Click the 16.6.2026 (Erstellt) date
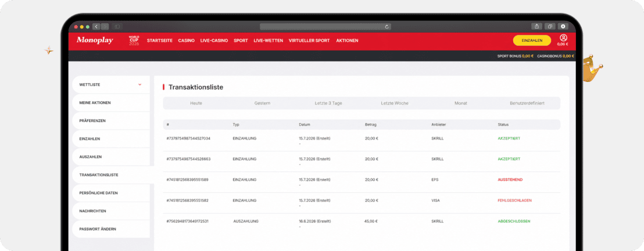644x251 pixels. pyautogui.click(x=314, y=221)
